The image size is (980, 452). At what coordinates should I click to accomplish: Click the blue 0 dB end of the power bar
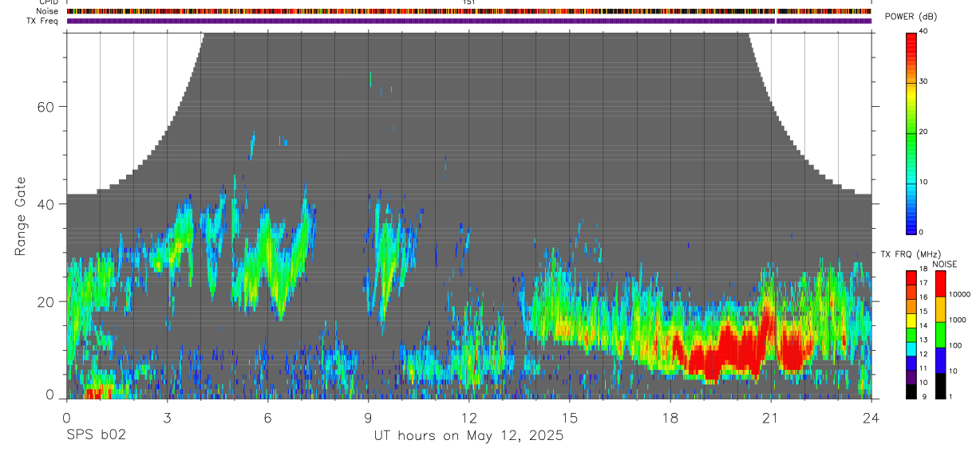tap(911, 228)
